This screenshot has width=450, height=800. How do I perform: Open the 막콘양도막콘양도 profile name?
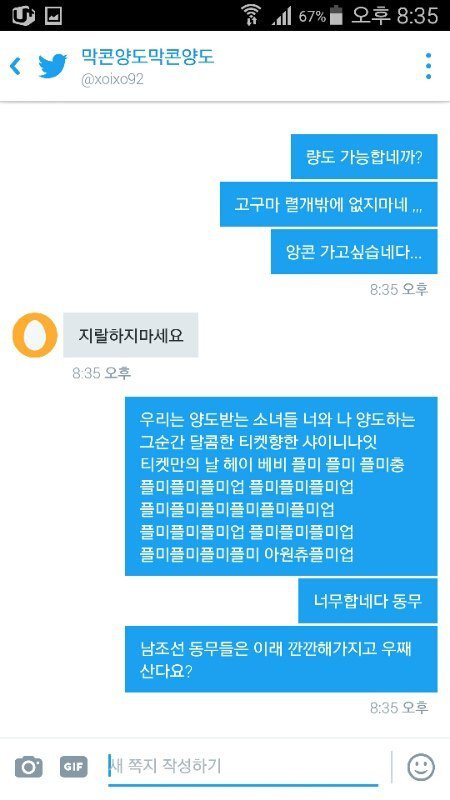(x=148, y=57)
